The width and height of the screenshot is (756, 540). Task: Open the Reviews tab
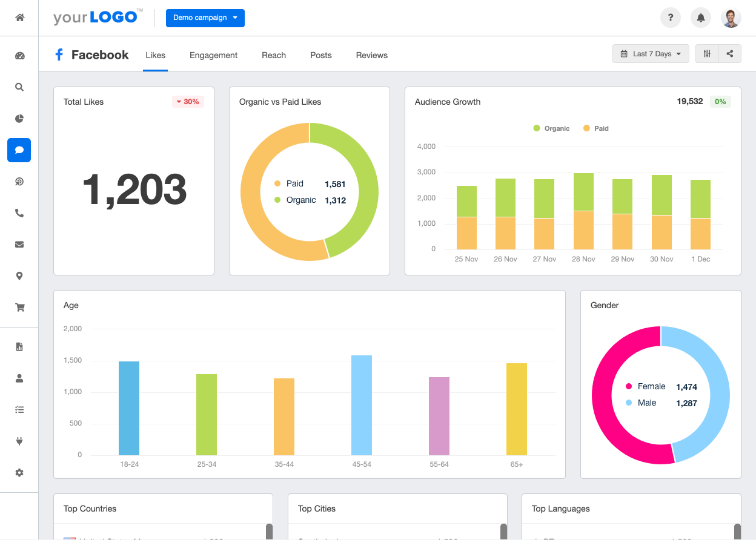point(371,55)
